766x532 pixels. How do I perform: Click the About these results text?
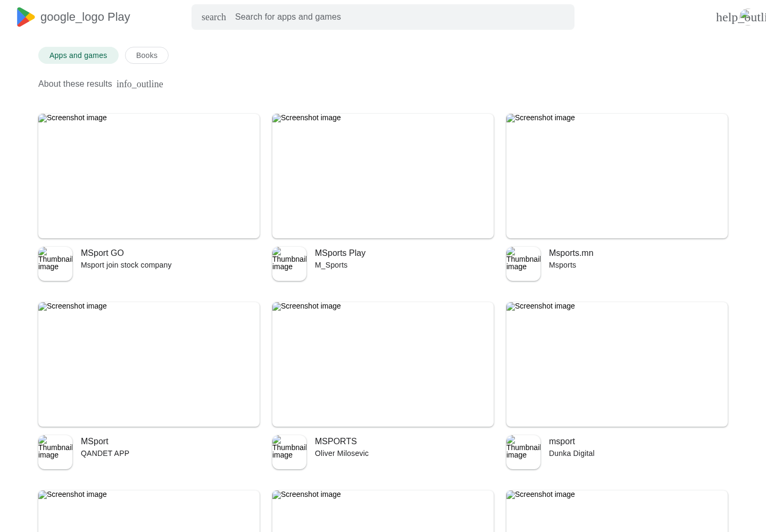[75, 84]
